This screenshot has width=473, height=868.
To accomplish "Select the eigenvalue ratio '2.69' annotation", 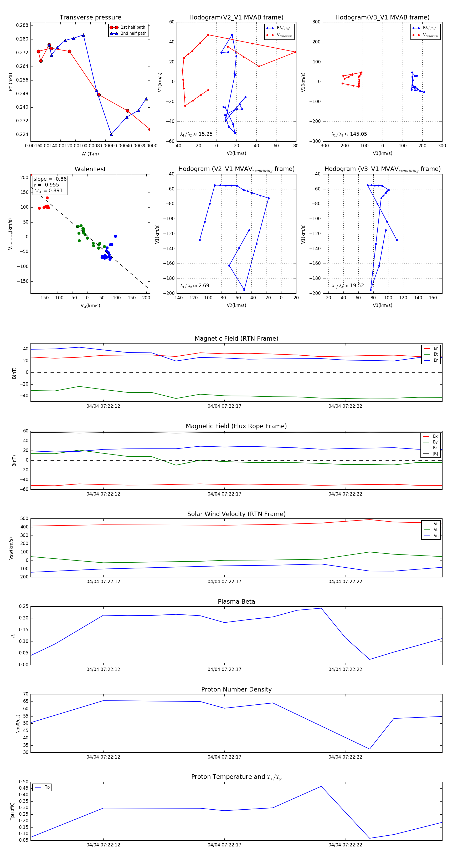I will 194,286.
